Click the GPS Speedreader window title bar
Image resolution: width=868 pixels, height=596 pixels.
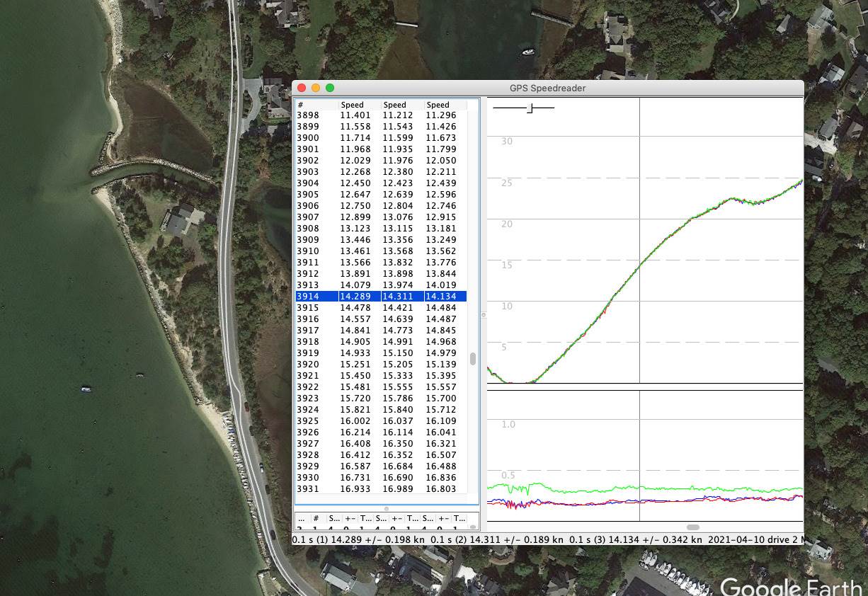point(547,88)
